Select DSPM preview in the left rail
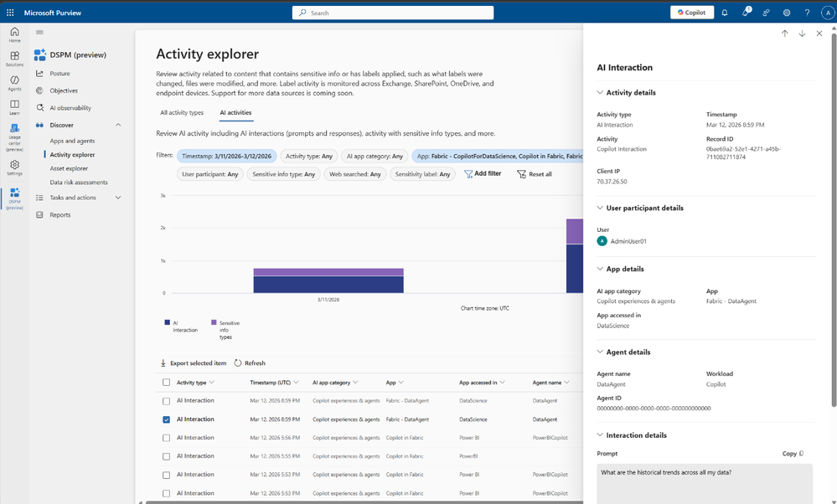 (x=14, y=199)
